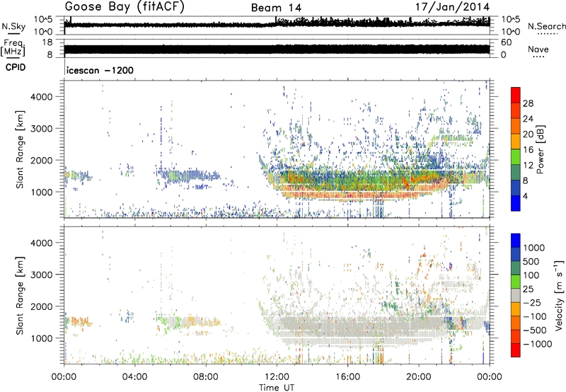
Task: Click the 1000 velocity colorbar label
Action: (x=534, y=248)
